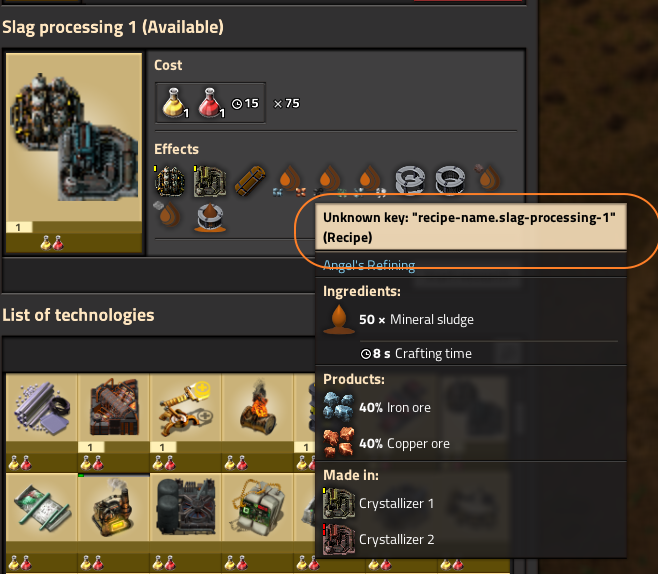Viewport: 658px width, 574px height.
Task: Click the second empty barrel icon
Action: tap(450, 180)
